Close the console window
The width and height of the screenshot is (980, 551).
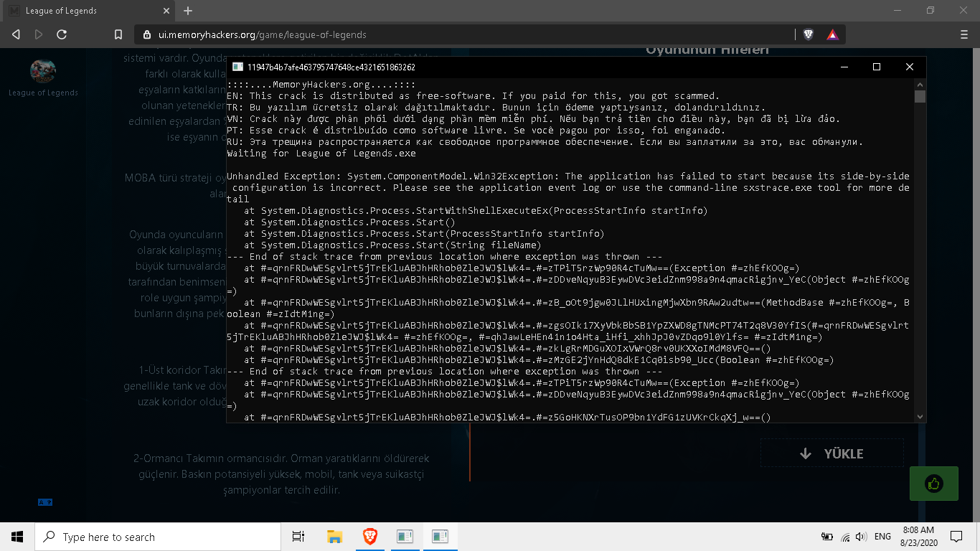point(909,67)
